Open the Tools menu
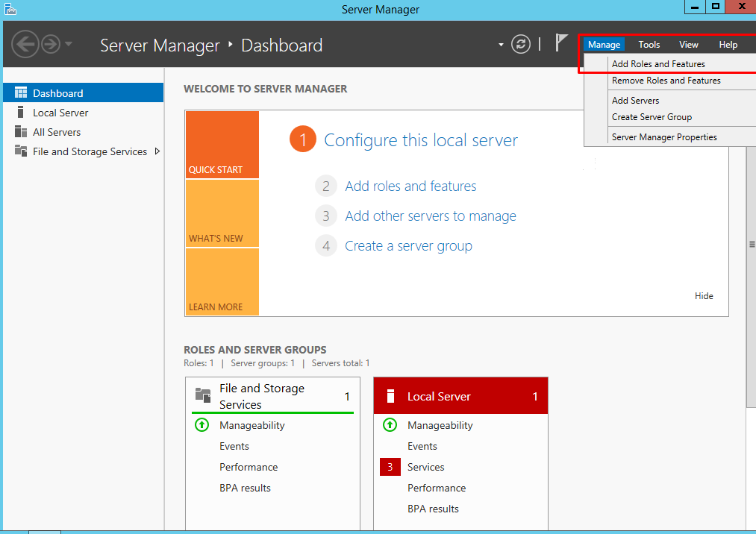Screen dimensions: 756x534 [649, 44]
